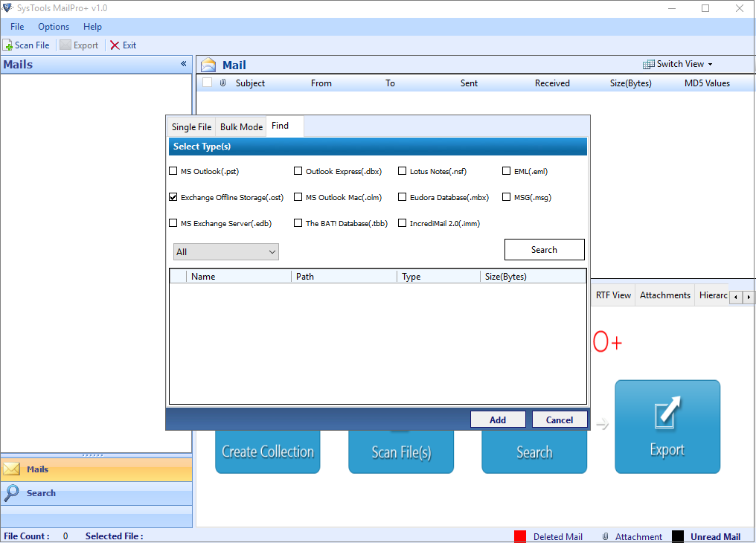Click the attachment paperclip column icon
756x543 pixels.
[222, 83]
